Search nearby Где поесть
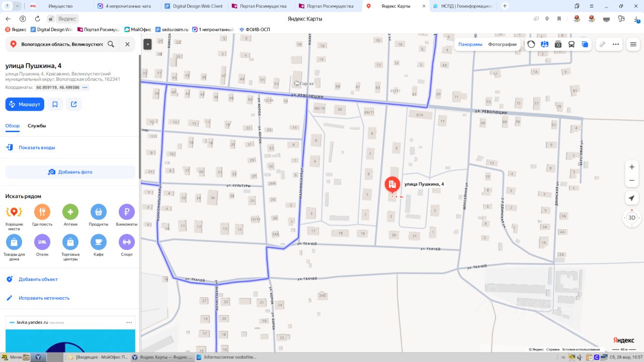 click(x=42, y=216)
